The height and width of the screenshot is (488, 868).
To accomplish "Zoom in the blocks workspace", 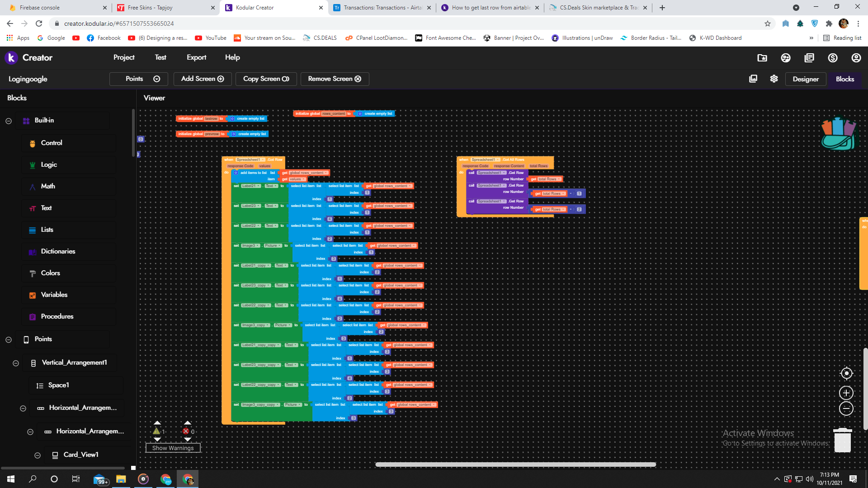I will 846,393.
